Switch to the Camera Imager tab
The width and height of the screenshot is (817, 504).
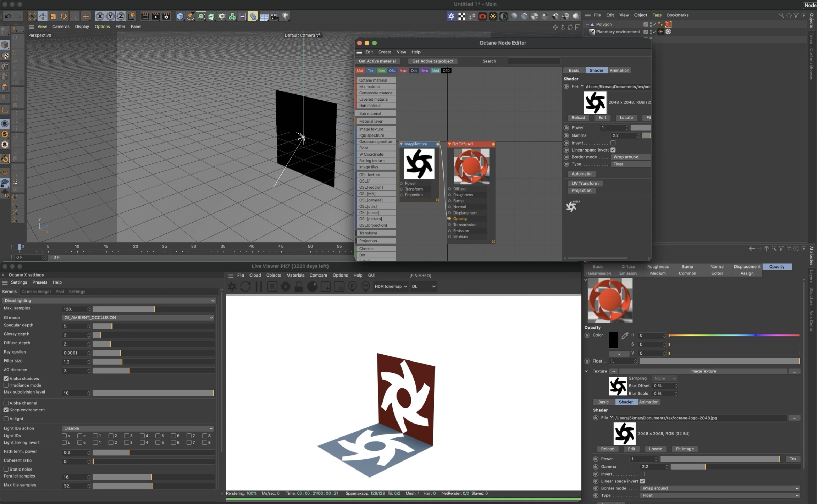[x=36, y=292]
